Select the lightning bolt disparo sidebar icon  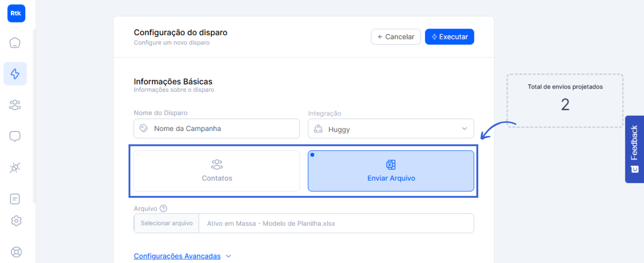15,74
